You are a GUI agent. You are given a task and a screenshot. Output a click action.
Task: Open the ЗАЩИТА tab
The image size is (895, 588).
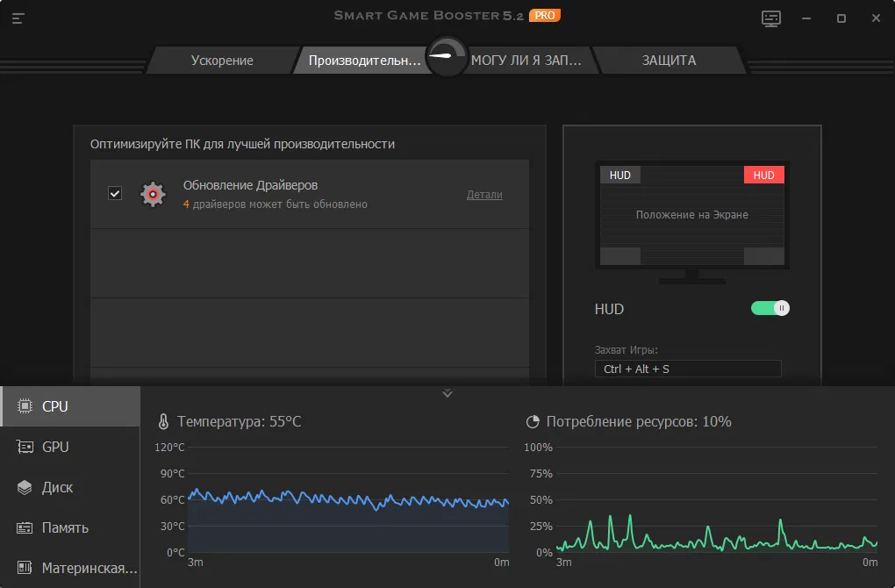669,61
